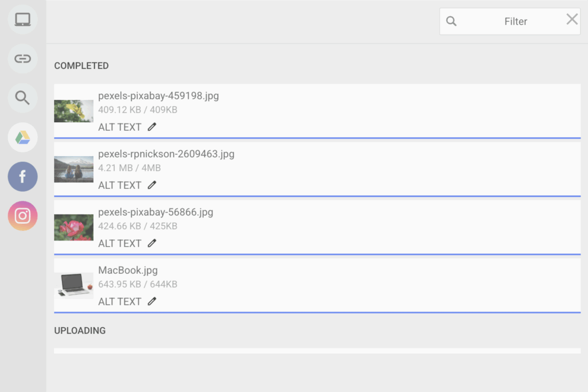This screenshot has width=588, height=392.
Task: Browse files from Google Drive
Action: [22, 137]
